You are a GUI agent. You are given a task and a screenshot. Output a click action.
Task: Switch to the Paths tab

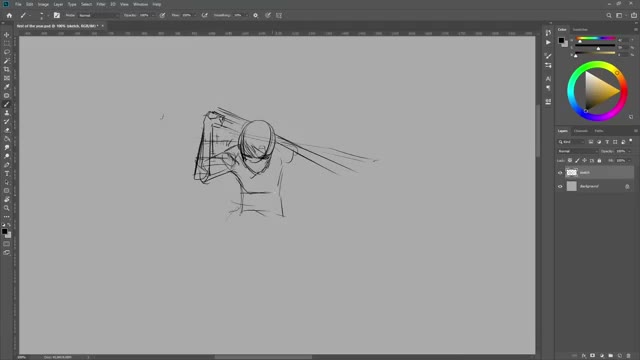[599, 131]
